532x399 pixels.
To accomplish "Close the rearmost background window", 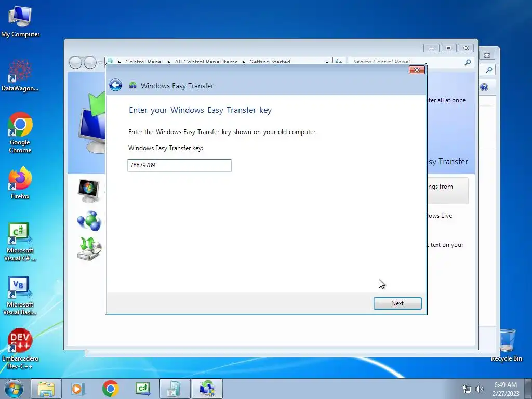I will [487, 55].
